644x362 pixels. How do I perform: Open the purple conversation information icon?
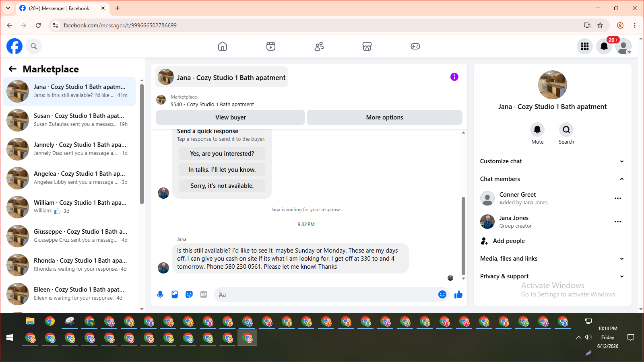coord(454,77)
